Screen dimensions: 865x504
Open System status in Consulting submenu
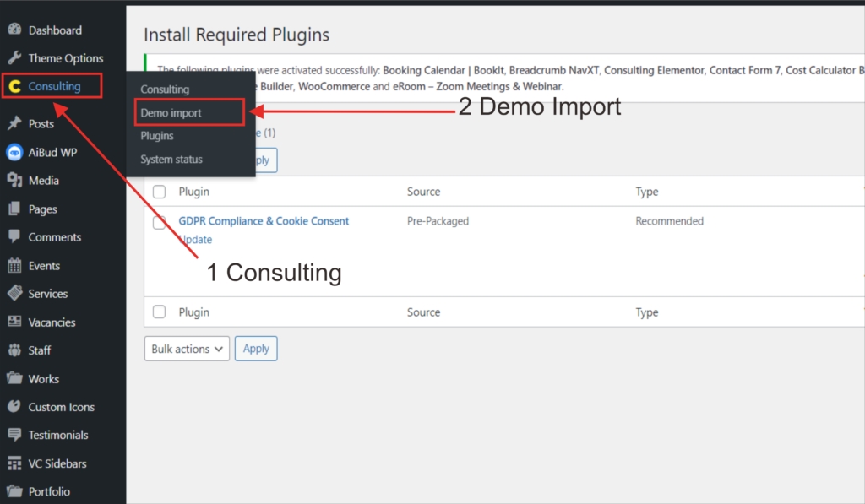coord(171,160)
